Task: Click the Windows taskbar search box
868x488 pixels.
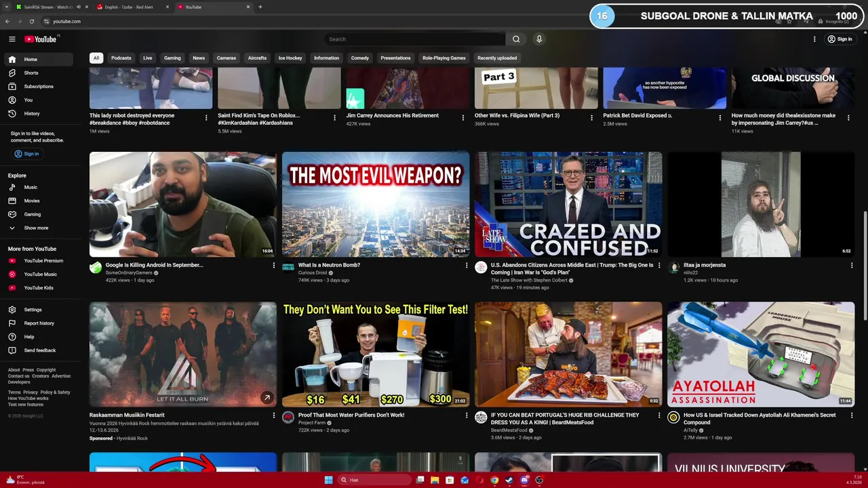Action: 375,480
